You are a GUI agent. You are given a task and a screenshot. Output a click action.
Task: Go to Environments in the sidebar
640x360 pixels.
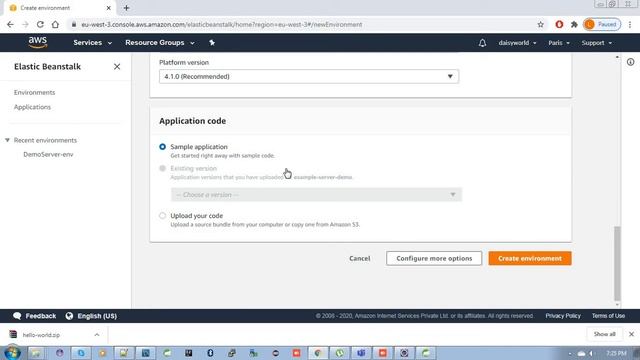(x=34, y=93)
